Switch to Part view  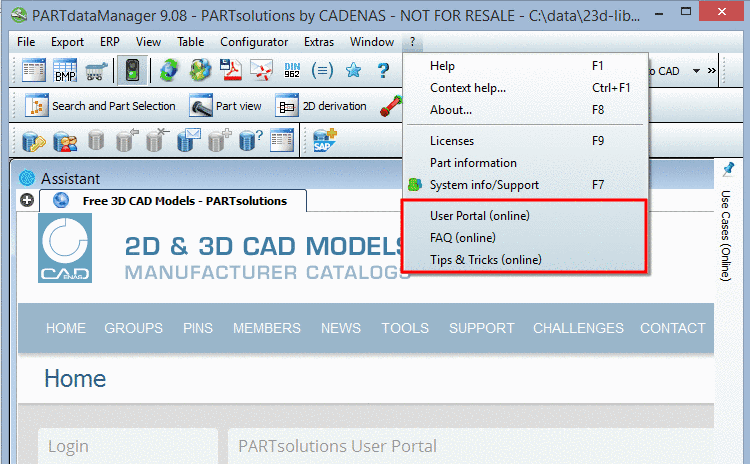(225, 106)
